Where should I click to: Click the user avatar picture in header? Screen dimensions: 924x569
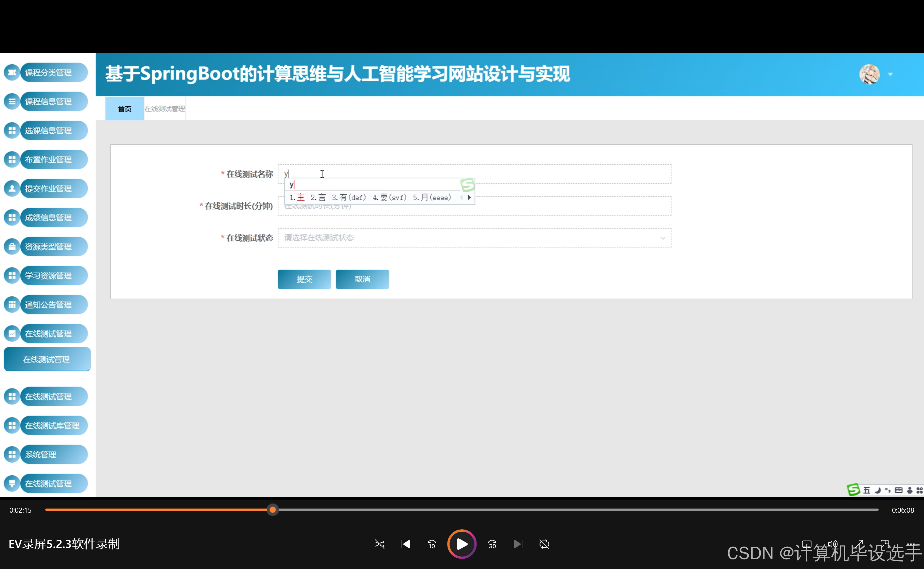click(x=869, y=74)
